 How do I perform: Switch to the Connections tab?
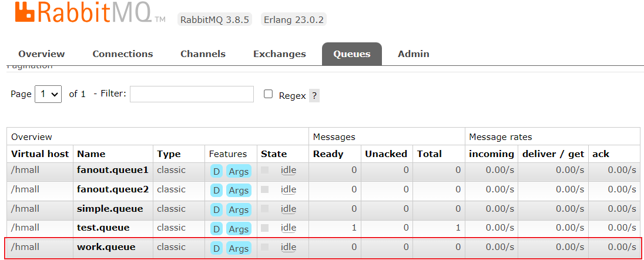123,54
